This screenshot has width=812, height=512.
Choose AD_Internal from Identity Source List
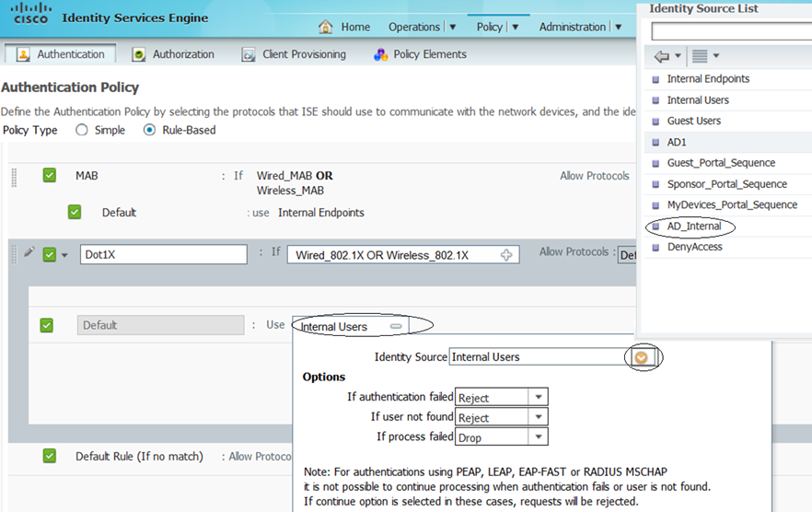click(x=693, y=226)
